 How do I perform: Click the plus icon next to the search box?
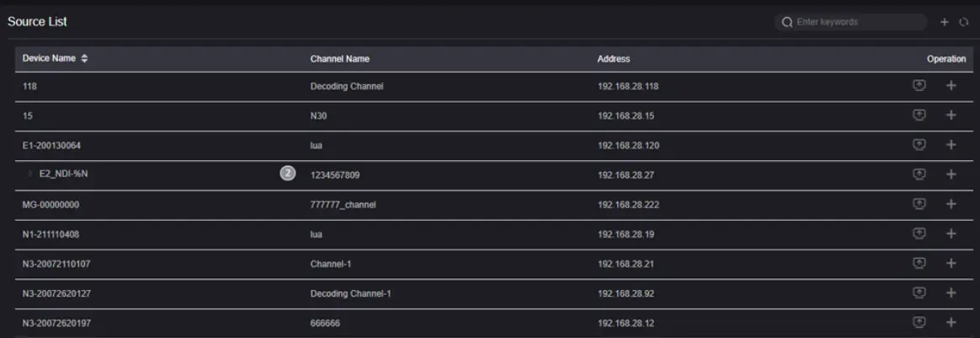[945, 22]
